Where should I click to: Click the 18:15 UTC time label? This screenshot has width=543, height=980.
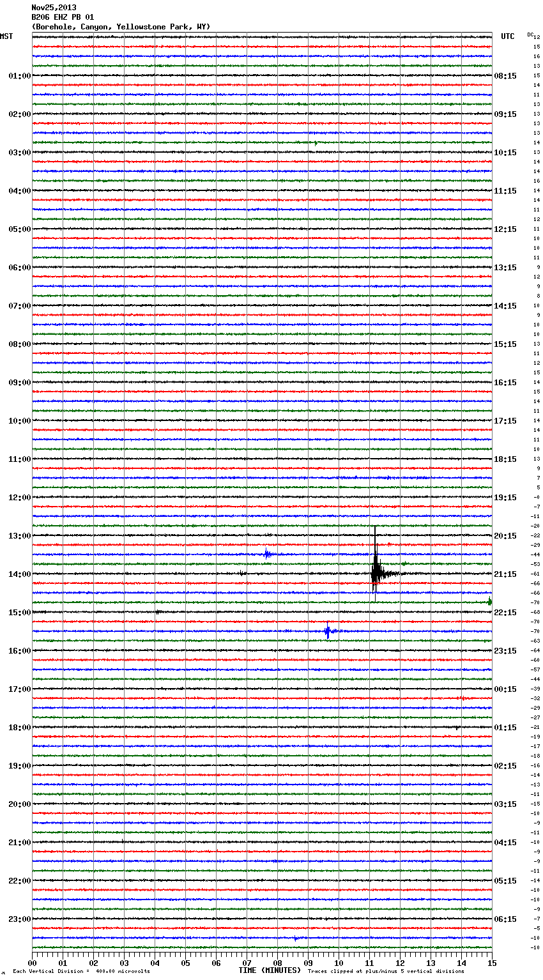click(505, 459)
